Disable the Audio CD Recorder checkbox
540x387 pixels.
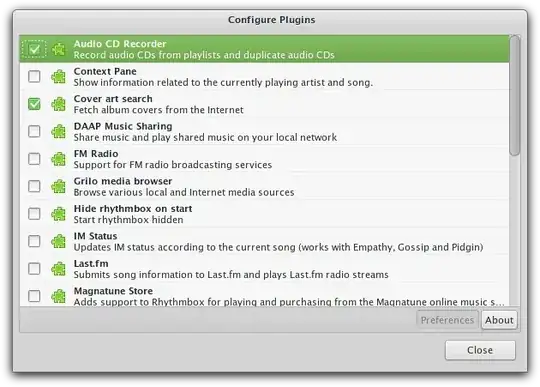(34, 49)
